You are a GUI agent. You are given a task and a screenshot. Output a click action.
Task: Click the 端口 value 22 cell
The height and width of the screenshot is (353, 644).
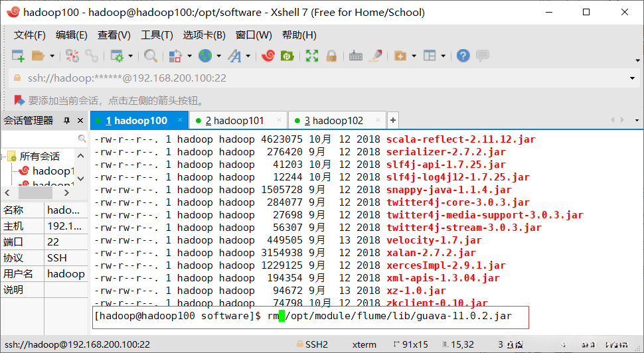coord(66,242)
